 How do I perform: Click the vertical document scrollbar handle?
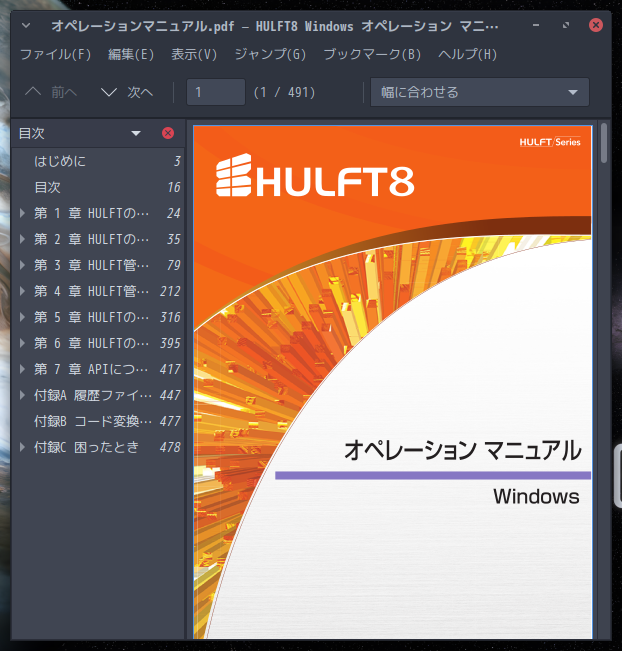(604, 143)
